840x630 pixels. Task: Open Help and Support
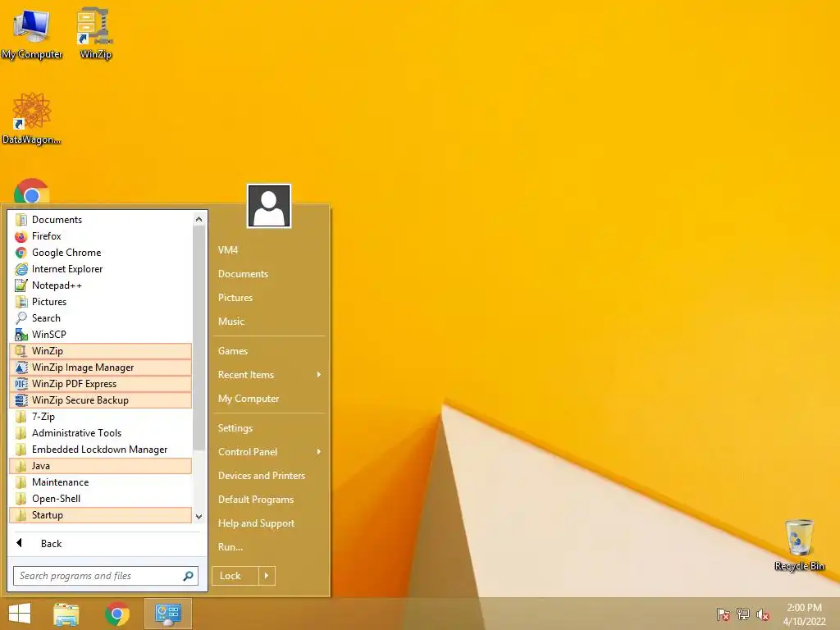pyautogui.click(x=269, y=523)
